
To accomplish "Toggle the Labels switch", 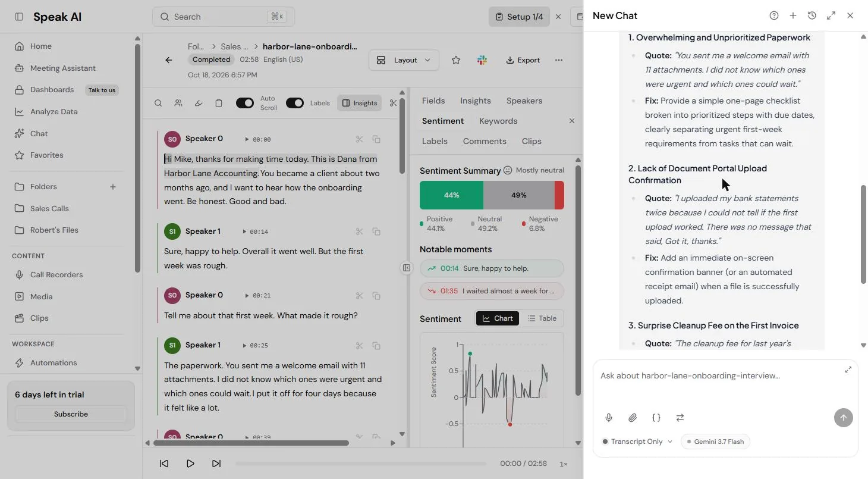I will click(x=295, y=103).
